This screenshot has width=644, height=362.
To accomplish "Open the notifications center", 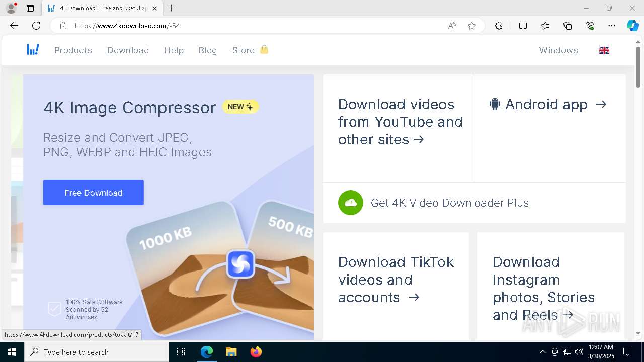I will 627,352.
